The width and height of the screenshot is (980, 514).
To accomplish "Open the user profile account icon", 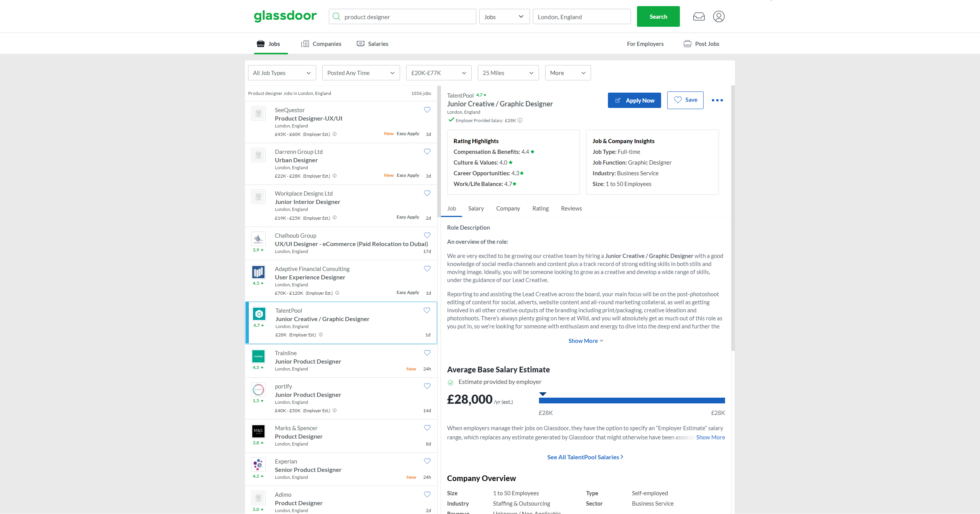I will pos(719,16).
